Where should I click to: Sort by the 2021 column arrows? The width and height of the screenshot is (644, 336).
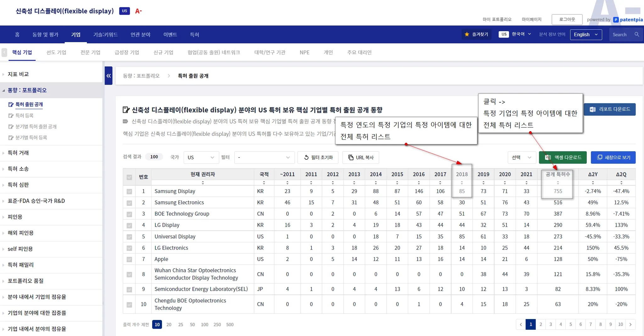(x=526, y=183)
